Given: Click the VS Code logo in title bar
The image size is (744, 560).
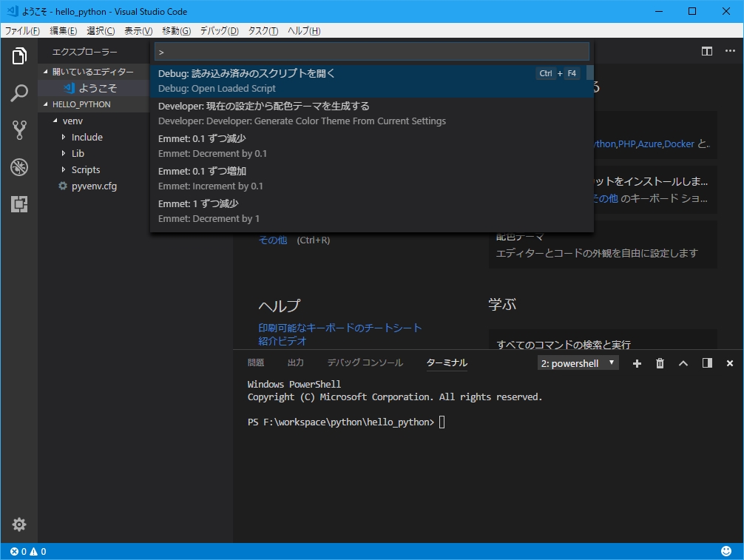Looking at the screenshot, I should click(x=13, y=11).
